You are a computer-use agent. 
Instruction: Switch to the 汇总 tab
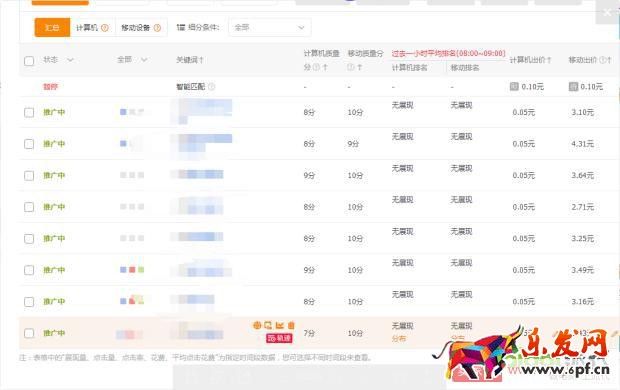52,27
